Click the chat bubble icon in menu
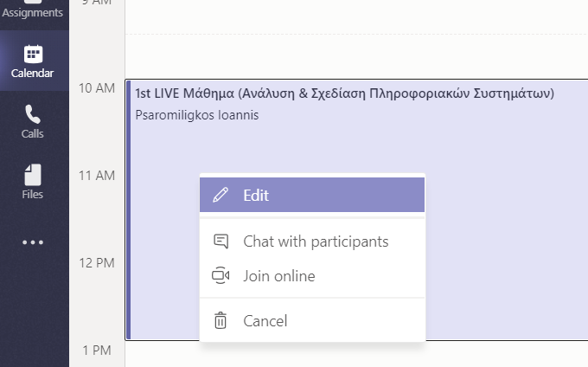This screenshot has width=588, height=367. click(x=220, y=241)
